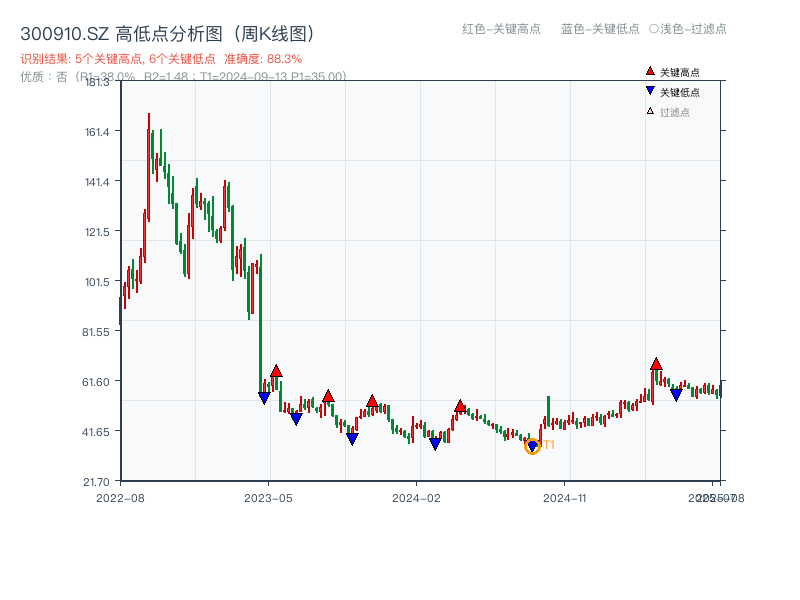Toggle the 关键高点 legend entry
Screen dimensions: 800x600
pyautogui.click(x=681, y=72)
